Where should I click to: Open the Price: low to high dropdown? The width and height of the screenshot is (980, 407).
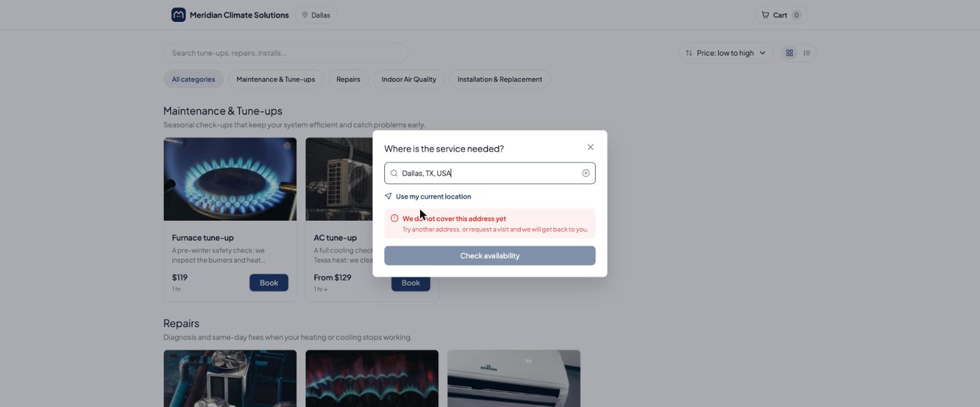click(x=726, y=53)
